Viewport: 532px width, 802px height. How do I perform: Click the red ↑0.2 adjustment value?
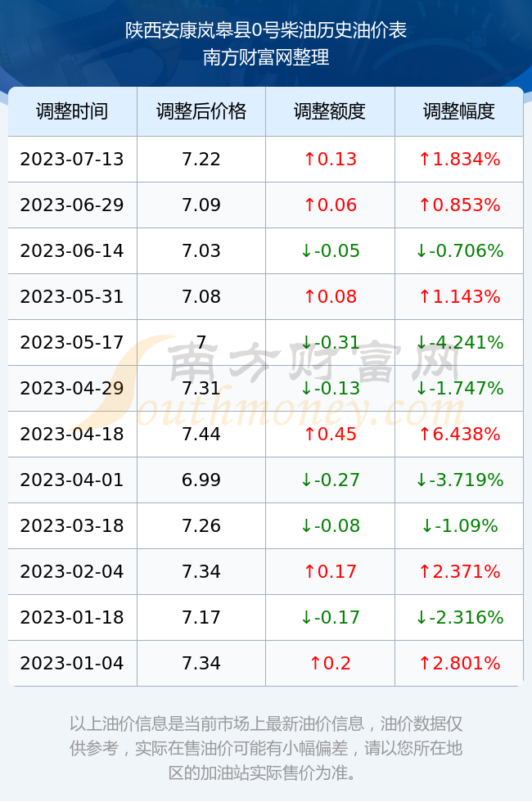pyautogui.click(x=330, y=663)
